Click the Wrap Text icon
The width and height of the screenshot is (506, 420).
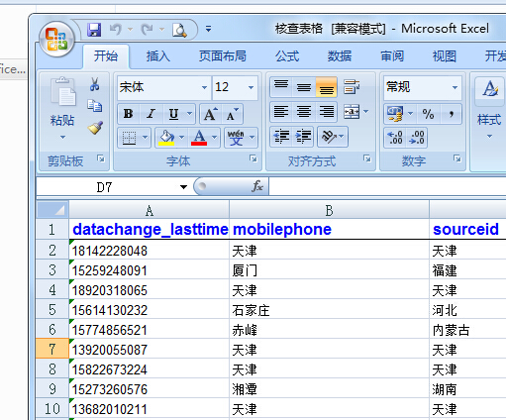352,87
